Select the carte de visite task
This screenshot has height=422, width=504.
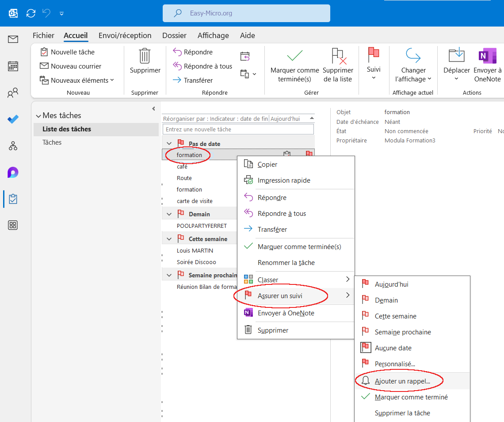point(195,201)
